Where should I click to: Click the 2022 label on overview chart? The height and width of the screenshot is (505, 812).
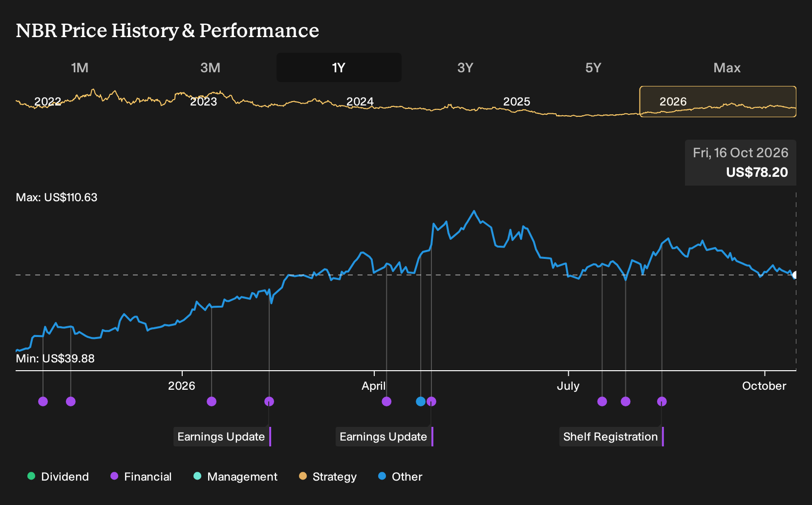click(48, 102)
